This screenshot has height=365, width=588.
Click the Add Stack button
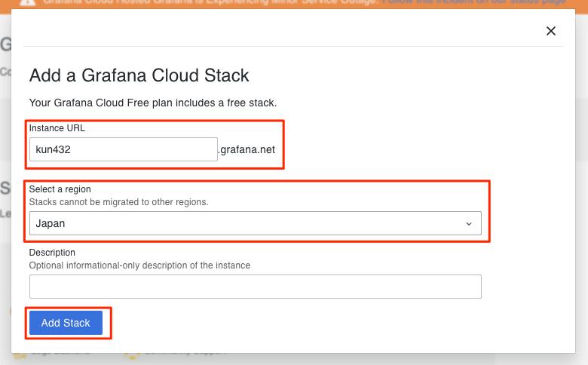[66, 323]
